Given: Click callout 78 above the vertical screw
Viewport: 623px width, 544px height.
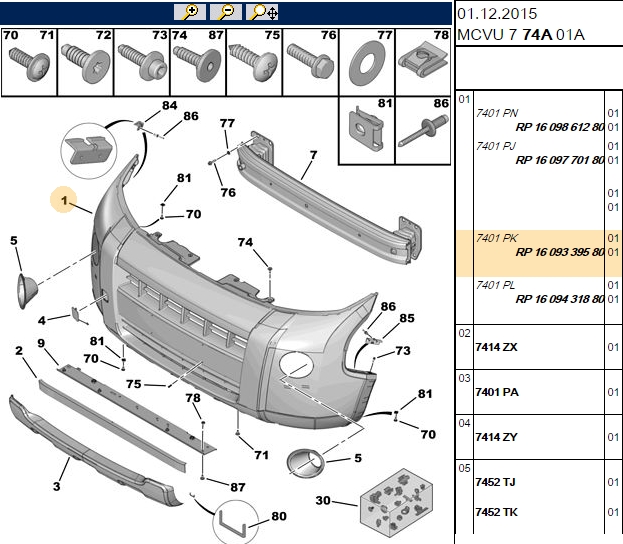Looking at the screenshot, I should [193, 398].
